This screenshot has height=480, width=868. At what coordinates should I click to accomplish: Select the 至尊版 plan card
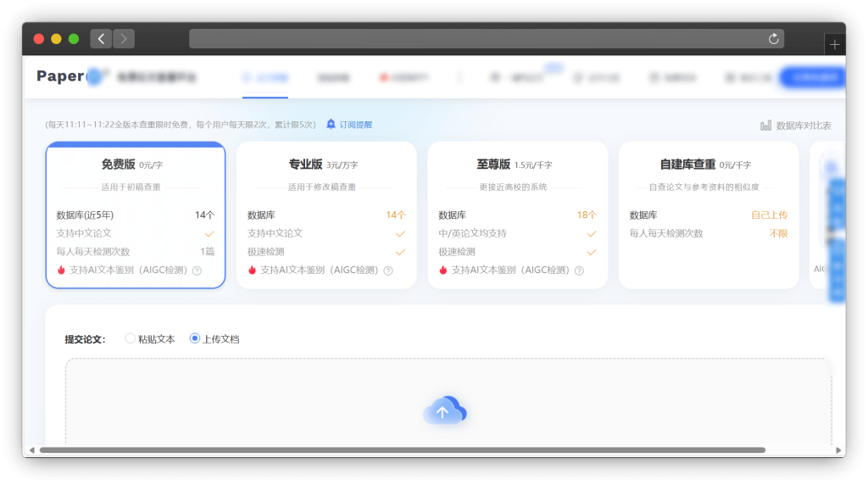518,215
